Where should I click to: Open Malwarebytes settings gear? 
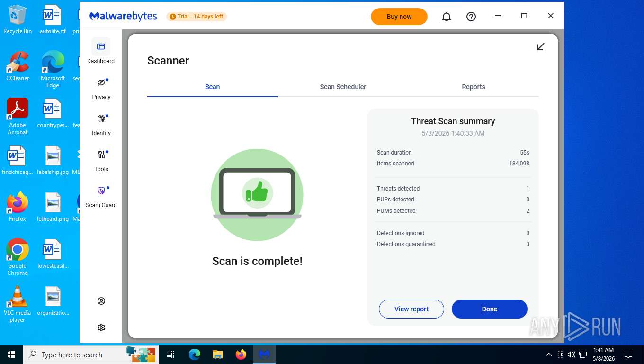101,328
